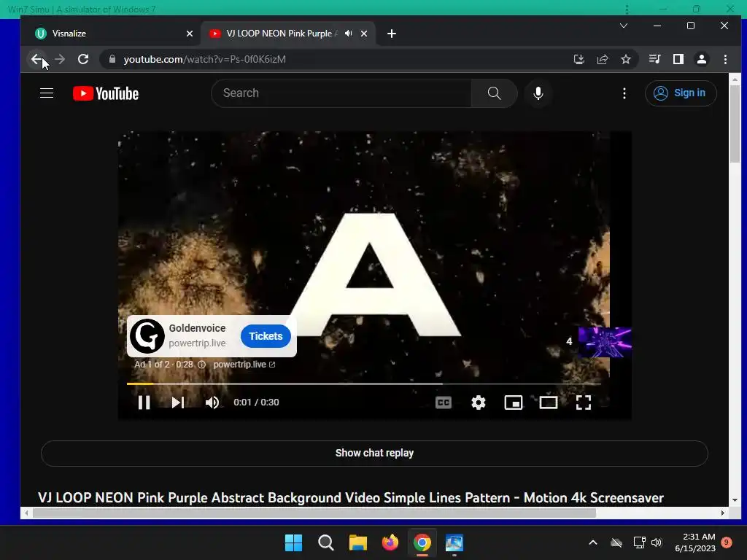Enable the miniplayer
This screenshot has width=747, height=560.
pos(514,402)
